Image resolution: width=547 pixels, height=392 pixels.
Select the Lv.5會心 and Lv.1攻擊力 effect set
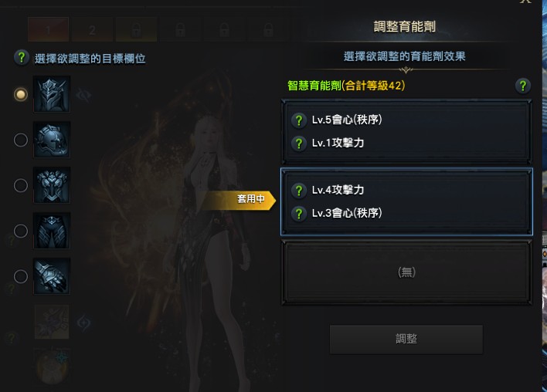406,132
